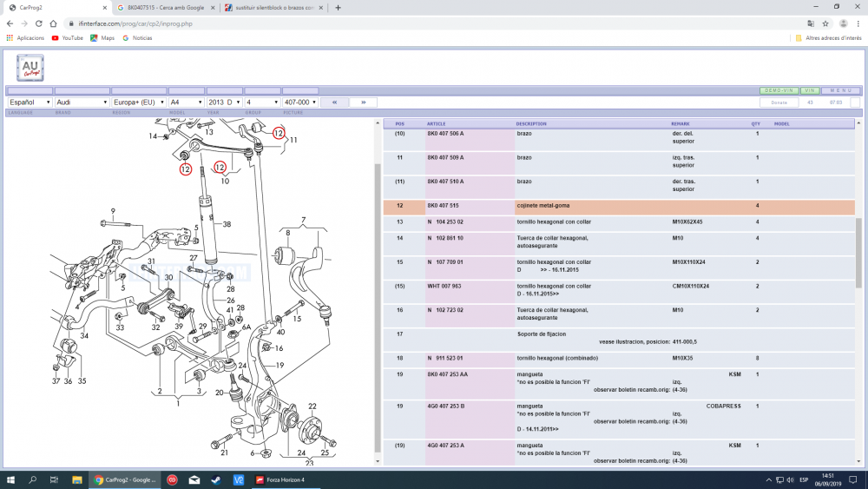Click the ARTICLE column header
Viewport: 868px width, 489px height.
437,124
